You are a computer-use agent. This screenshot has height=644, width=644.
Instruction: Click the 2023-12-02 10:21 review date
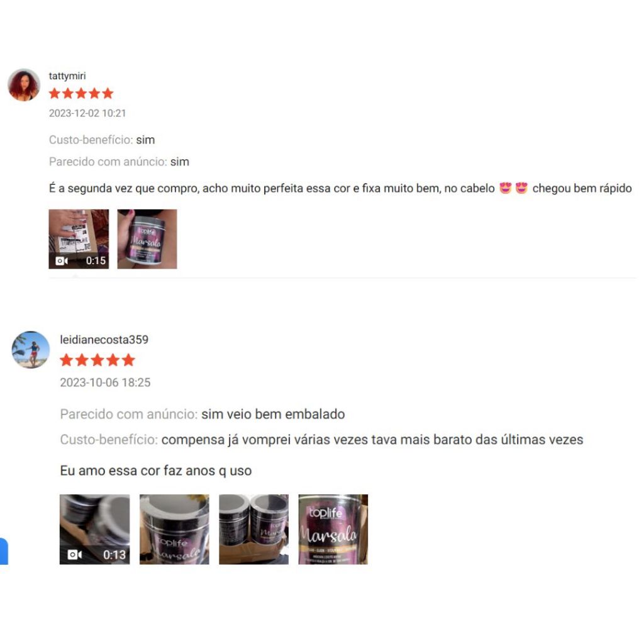(x=87, y=113)
